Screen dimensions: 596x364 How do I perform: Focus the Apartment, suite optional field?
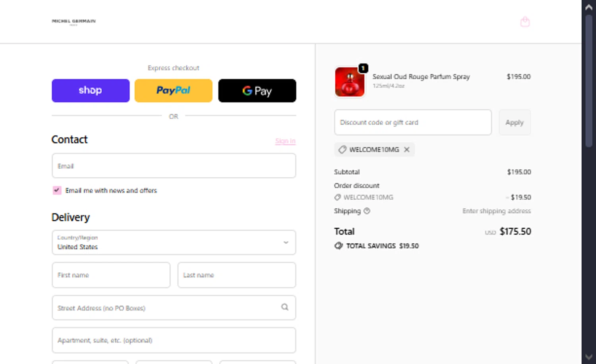[174, 340]
